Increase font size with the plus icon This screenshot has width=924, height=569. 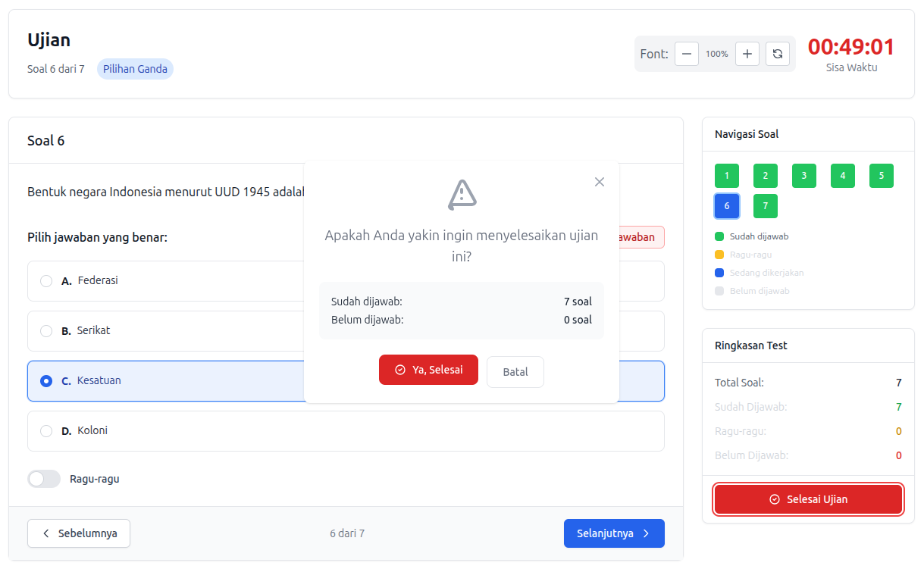(747, 54)
